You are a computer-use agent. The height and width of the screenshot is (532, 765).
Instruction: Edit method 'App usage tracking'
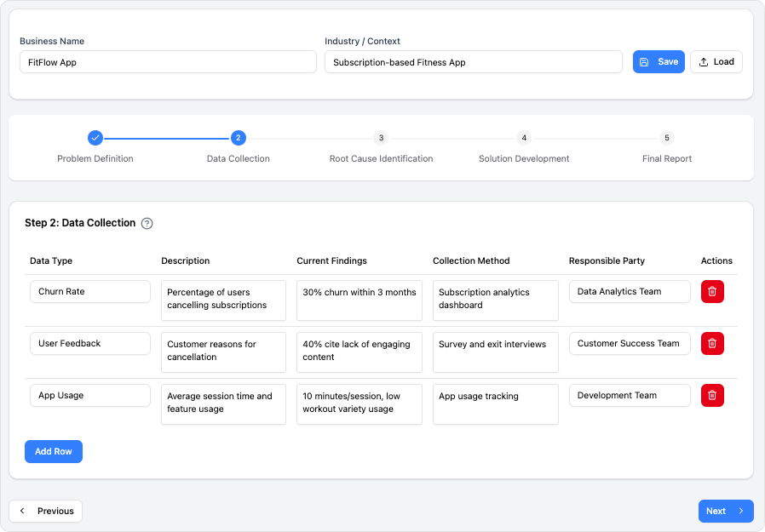tap(495, 404)
